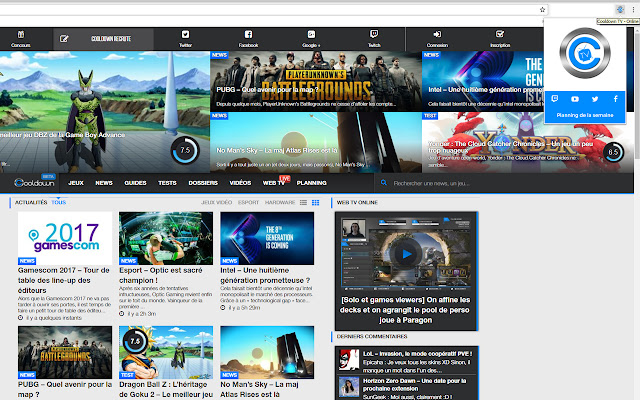This screenshot has height=400, width=640.
Task: Click the Inscription sign-up icon
Action: pyautogui.click(x=500, y=34)
